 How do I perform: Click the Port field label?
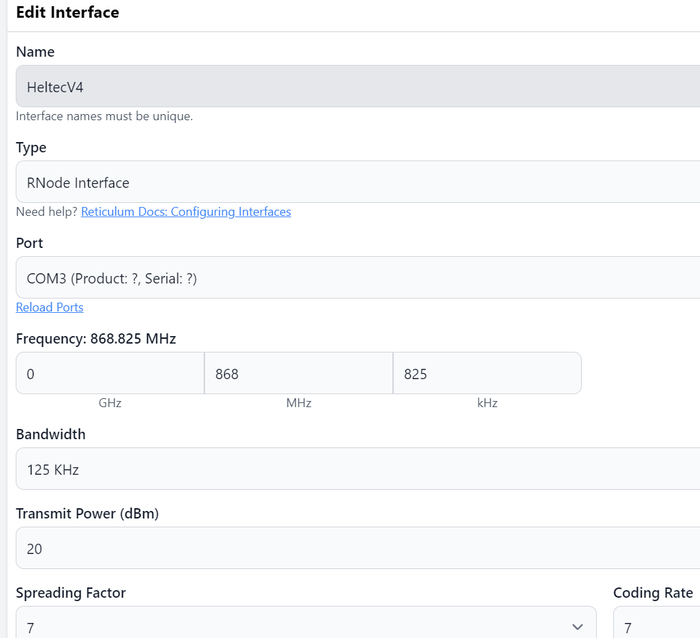tap(30, 243)
